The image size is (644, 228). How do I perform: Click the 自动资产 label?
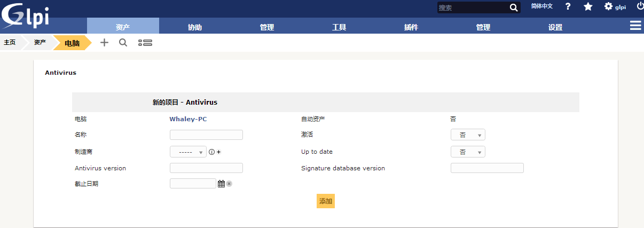pos(313,119)
